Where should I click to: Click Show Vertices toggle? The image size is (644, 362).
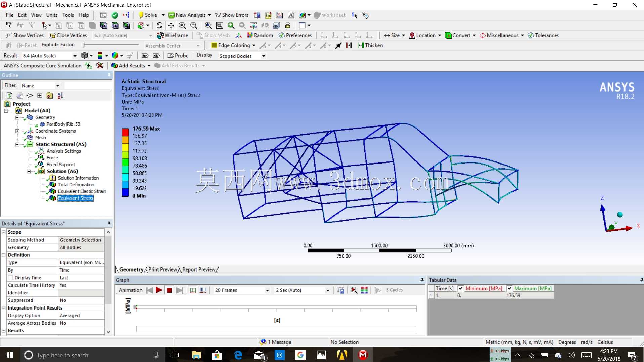coord(25,35)
